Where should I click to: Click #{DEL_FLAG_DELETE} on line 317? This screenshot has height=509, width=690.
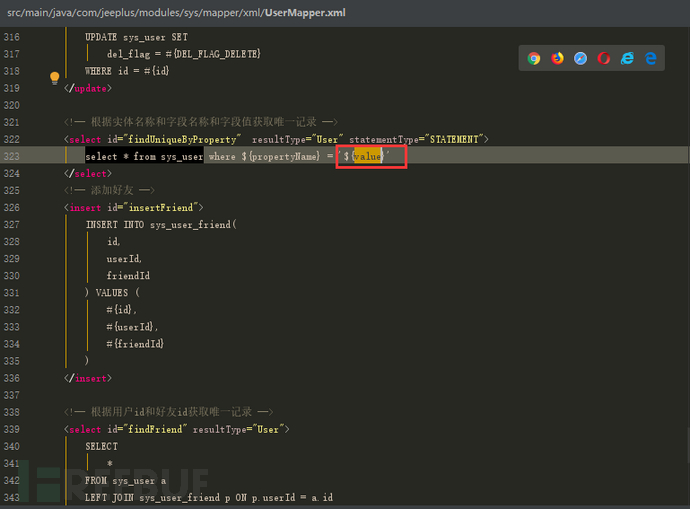click(x=213, y=54)
